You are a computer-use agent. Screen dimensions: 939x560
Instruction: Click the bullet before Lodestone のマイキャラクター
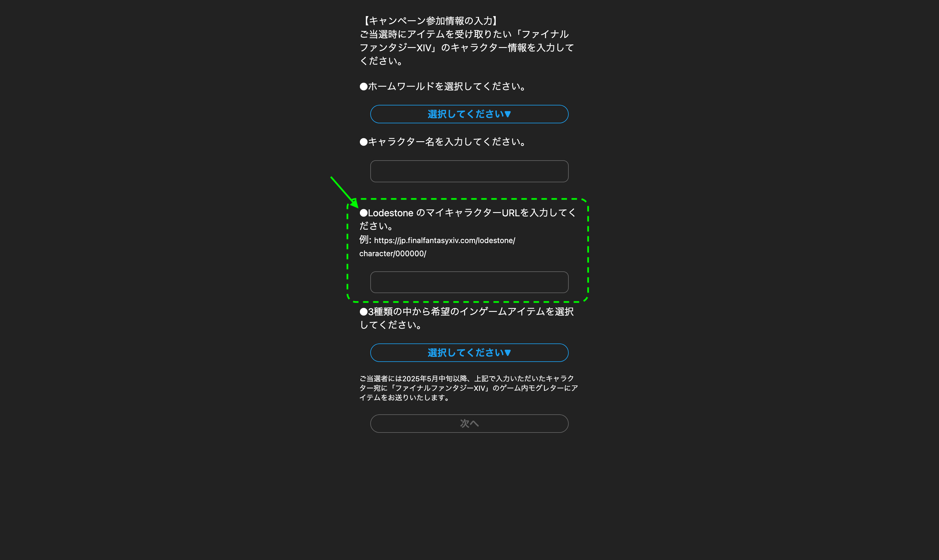tap(363, 213)
